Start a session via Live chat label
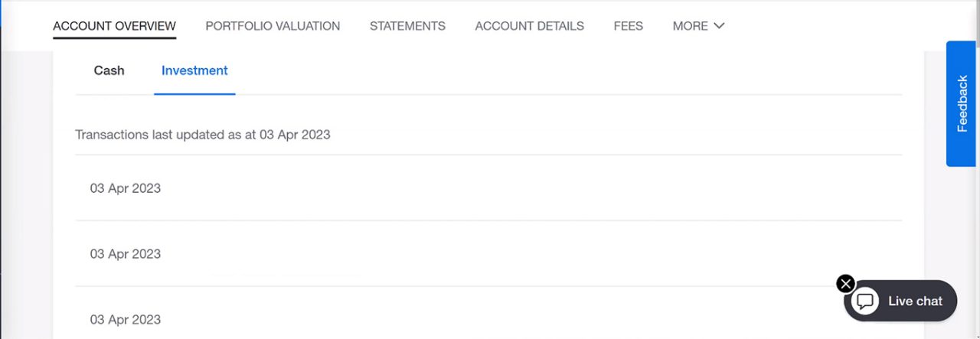The height and width of the screenshot is (339, 980). [x=915, y=301]
